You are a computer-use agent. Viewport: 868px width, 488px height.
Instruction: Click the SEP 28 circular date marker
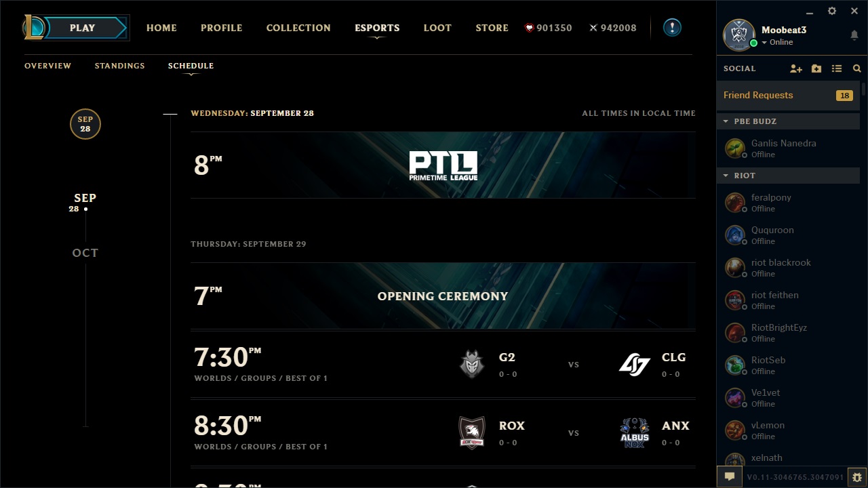[x=85, y=124]
